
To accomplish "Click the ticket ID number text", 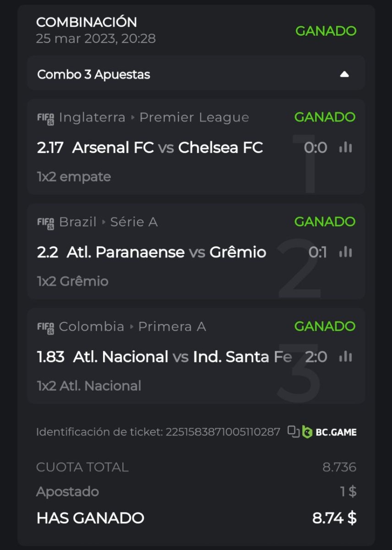I will 223,432.
